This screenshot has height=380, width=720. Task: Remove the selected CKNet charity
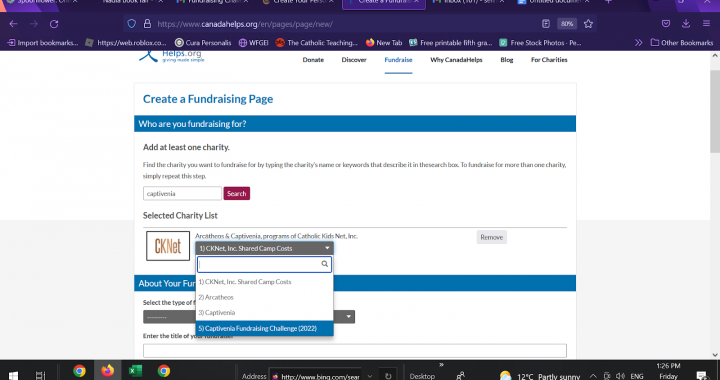(x=491, y=237)
